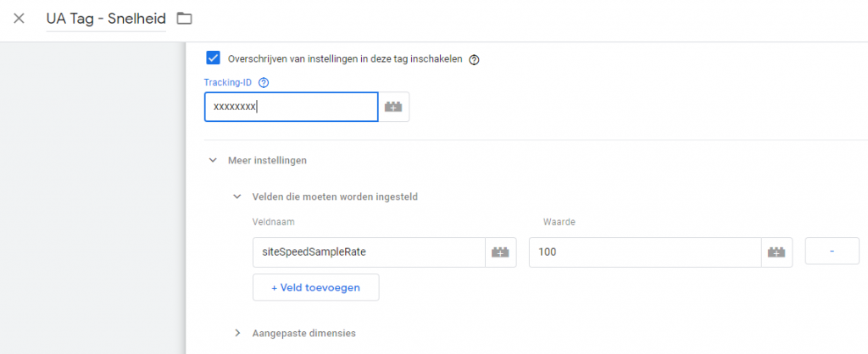Focus the Veldnaam field containing siteSpeedSampleRate
This screenshot has height=354, width=868.
point(369,252)
